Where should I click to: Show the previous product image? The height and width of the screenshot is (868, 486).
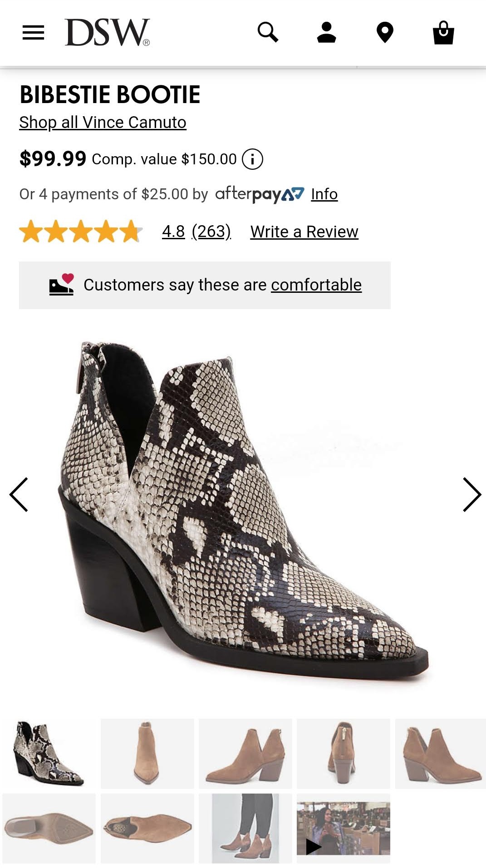(x=19, y=494)
